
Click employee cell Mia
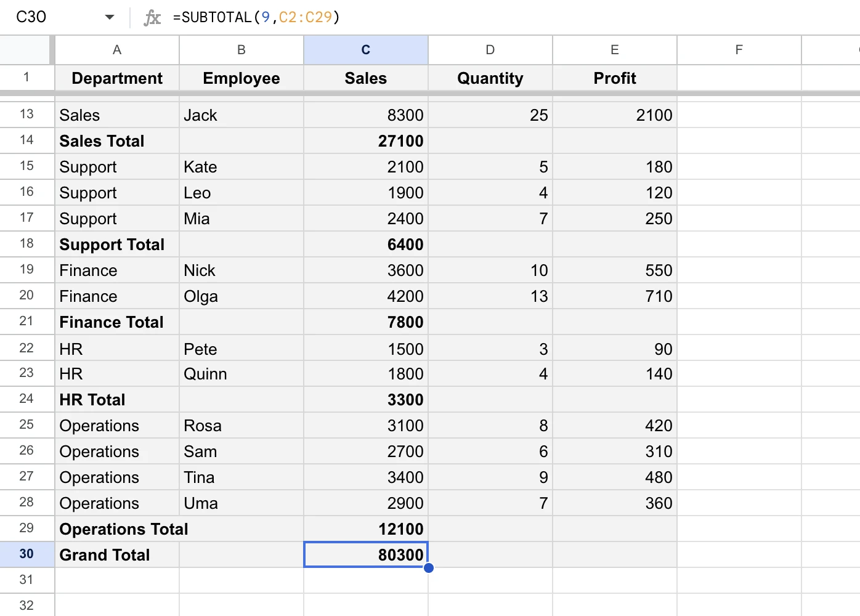pos(241,219)
